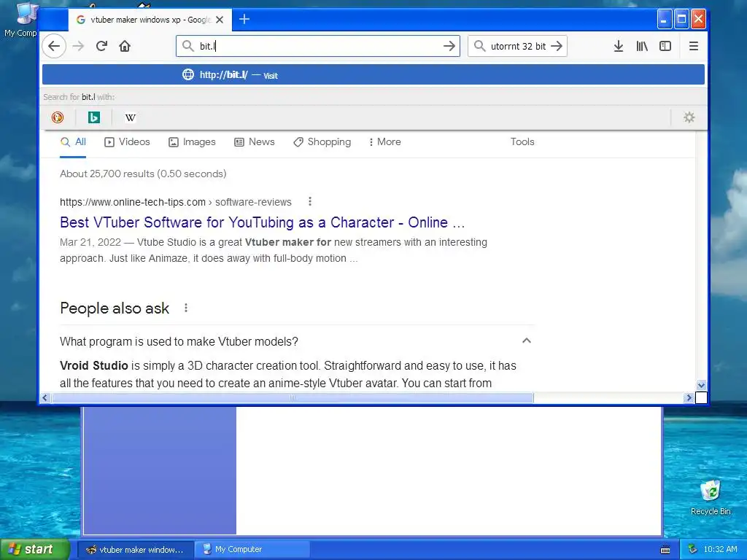Screen dimensions: 747x560
Task: Switch to News results
Action: tap(255, 142)
